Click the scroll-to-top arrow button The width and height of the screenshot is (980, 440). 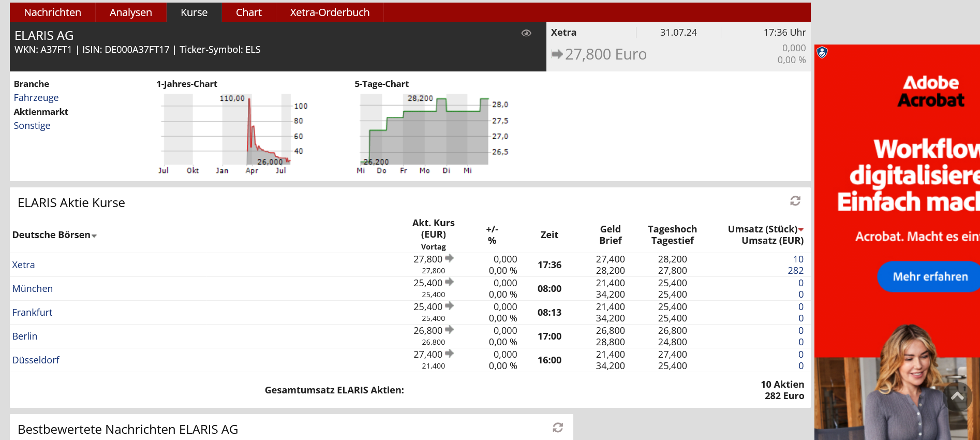pos(957,397)
